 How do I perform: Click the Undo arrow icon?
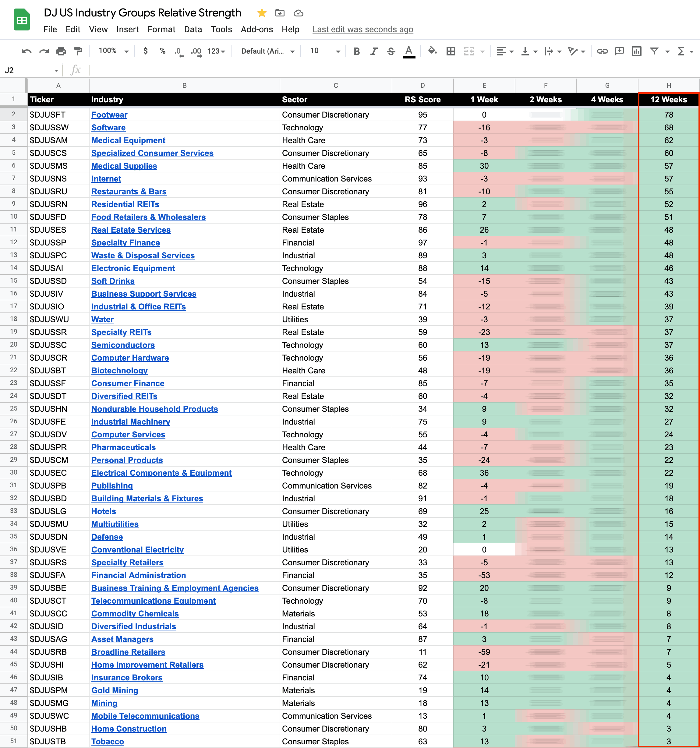[26, 51]
